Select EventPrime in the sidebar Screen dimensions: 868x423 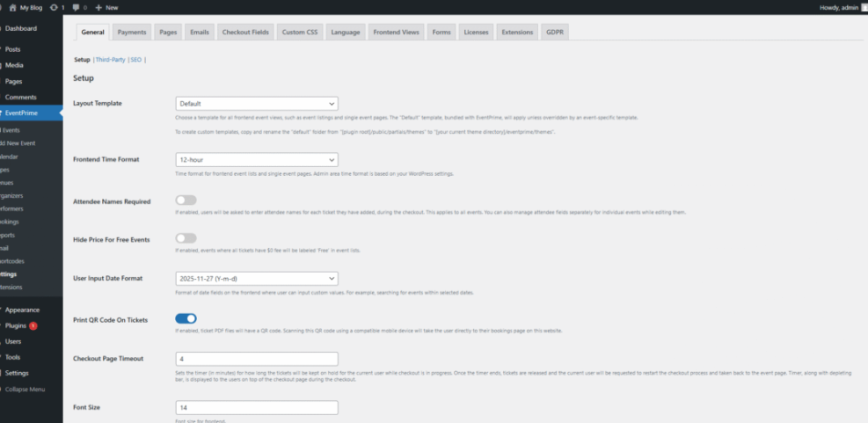pos(31,113)
